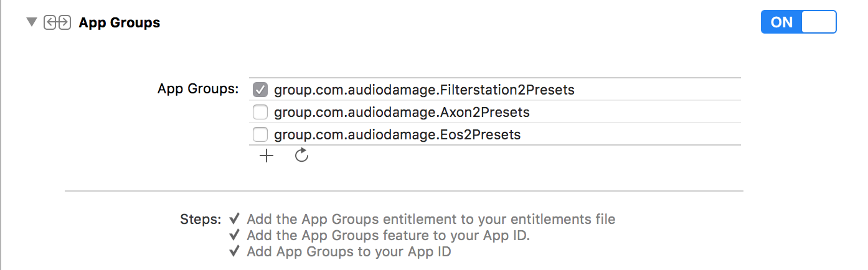The image size is (868, 270).
Task: Click the "Steps:" label
Action: 200,219
